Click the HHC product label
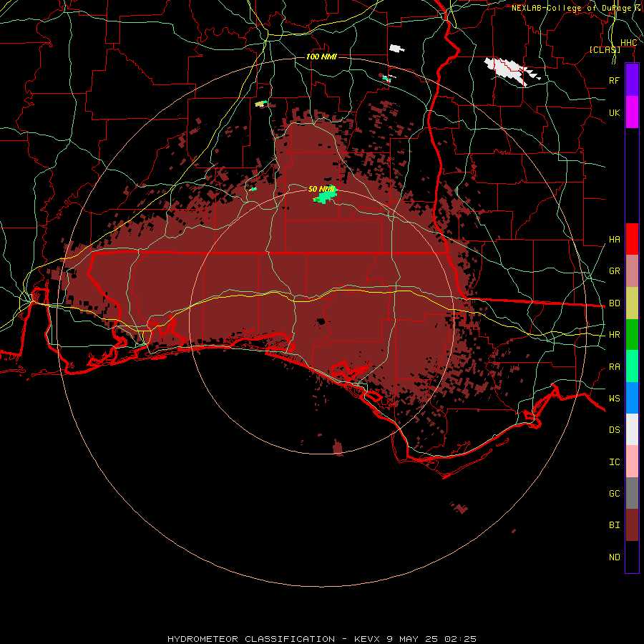 628,43
